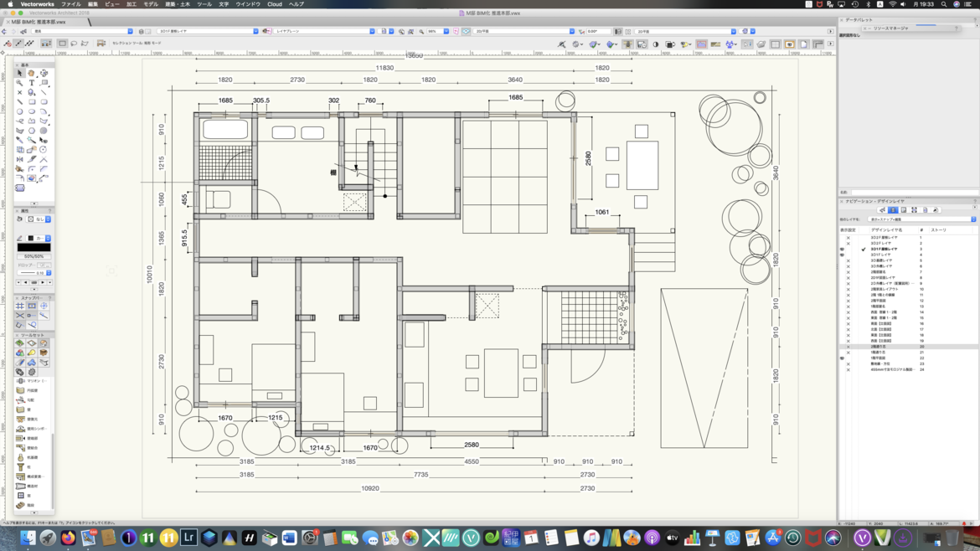Select the arrow Selection tool
This screenshot has width=980, height=551.
(19, 73)
